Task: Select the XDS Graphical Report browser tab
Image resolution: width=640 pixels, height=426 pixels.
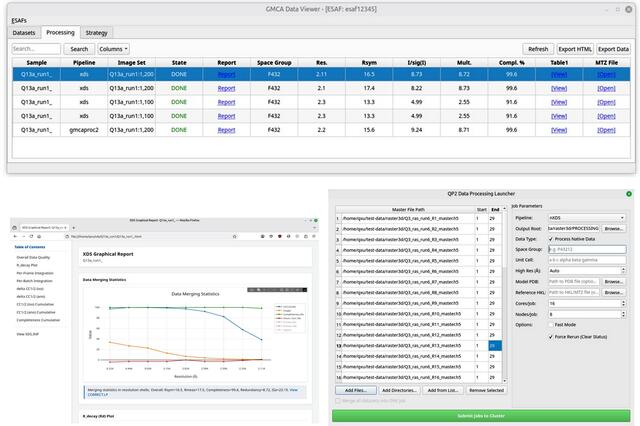Action: point(44,228)
